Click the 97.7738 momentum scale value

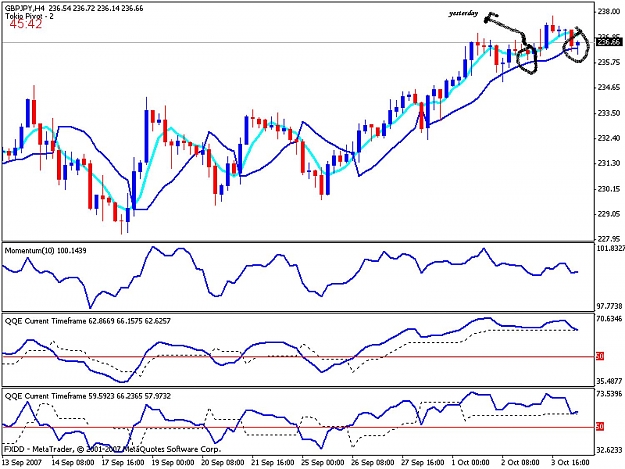tap(609, 306)
